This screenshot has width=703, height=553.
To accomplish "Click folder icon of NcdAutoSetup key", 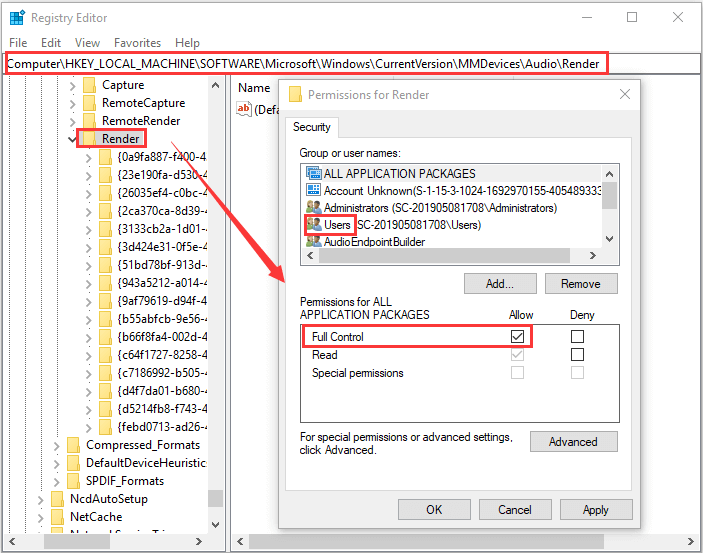I will coord(57,499).
